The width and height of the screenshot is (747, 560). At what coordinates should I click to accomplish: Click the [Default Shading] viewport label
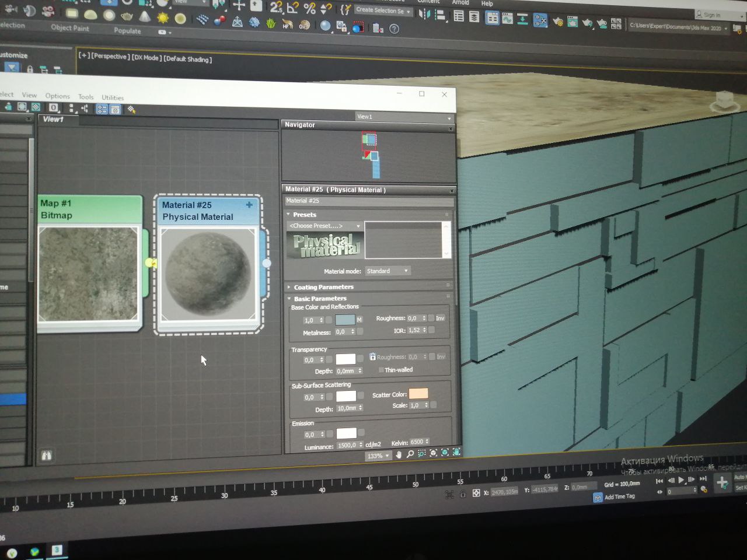187,59
